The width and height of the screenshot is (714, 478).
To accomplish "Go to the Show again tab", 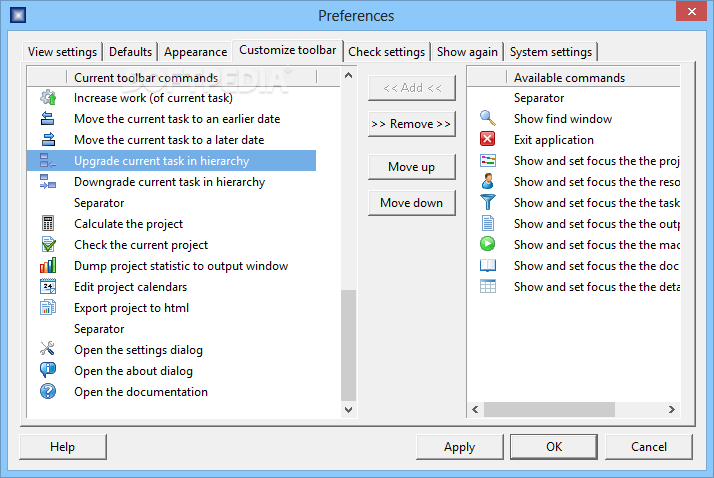I will [467, 52].
